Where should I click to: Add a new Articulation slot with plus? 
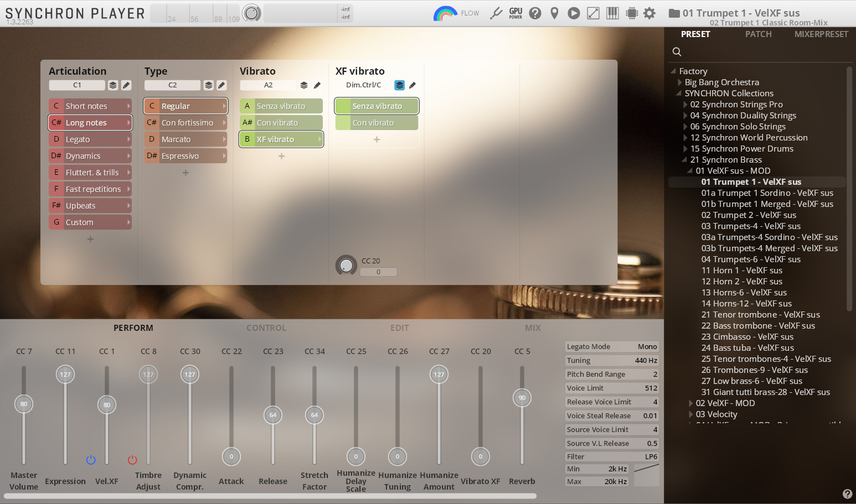[90, 239]
